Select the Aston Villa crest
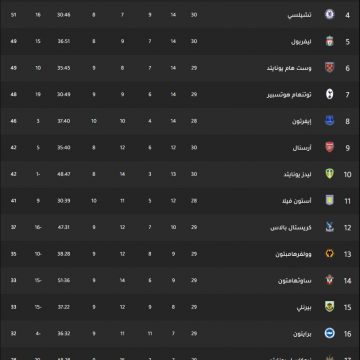The image size is (360, 360). 329,201
